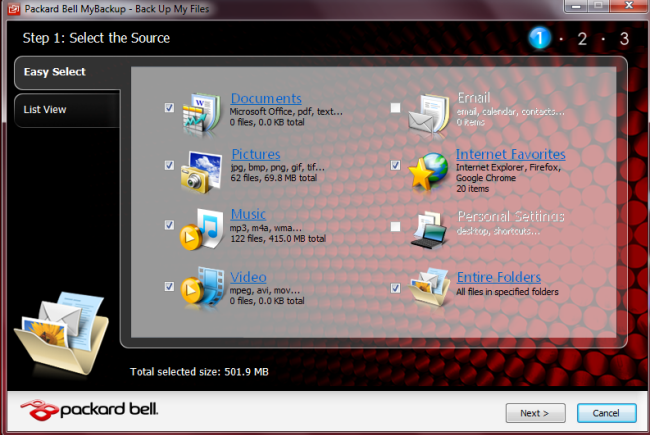Open the Music link

(248, 214)
